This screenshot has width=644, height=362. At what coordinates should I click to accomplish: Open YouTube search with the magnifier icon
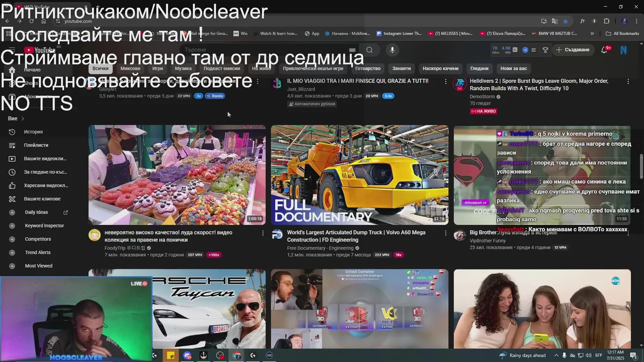tap(369, 50)
